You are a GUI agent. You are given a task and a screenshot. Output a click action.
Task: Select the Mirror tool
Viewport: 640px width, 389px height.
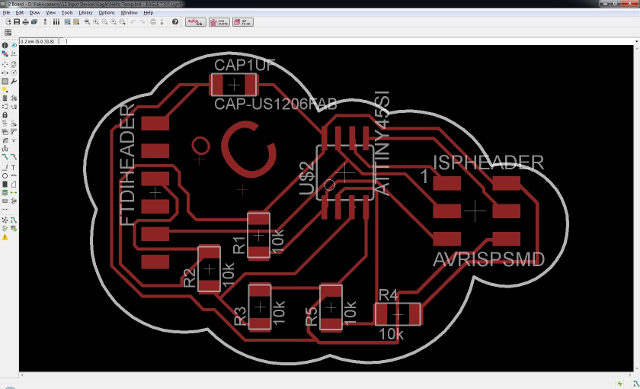pos(5,73)
